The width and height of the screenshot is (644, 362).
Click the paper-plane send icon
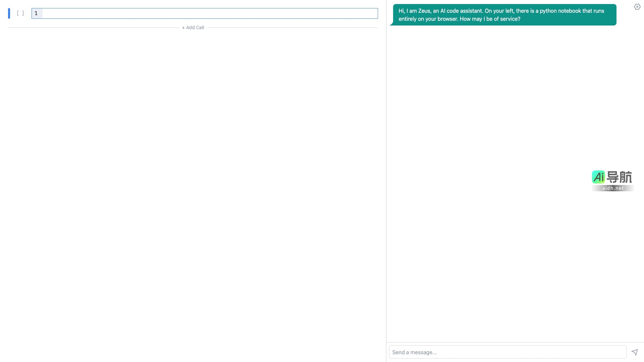(634, 352)
